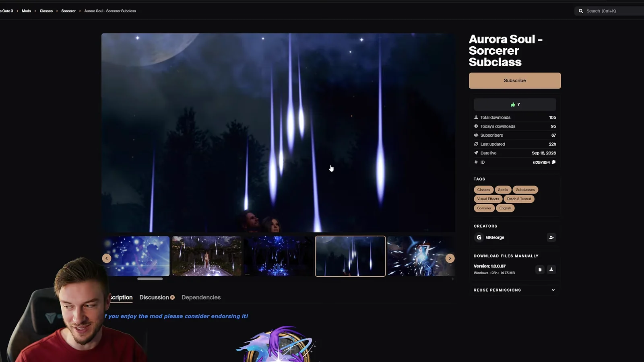Open creator GIGeorge's profile name
644x362 pixels.
(495, 237)
